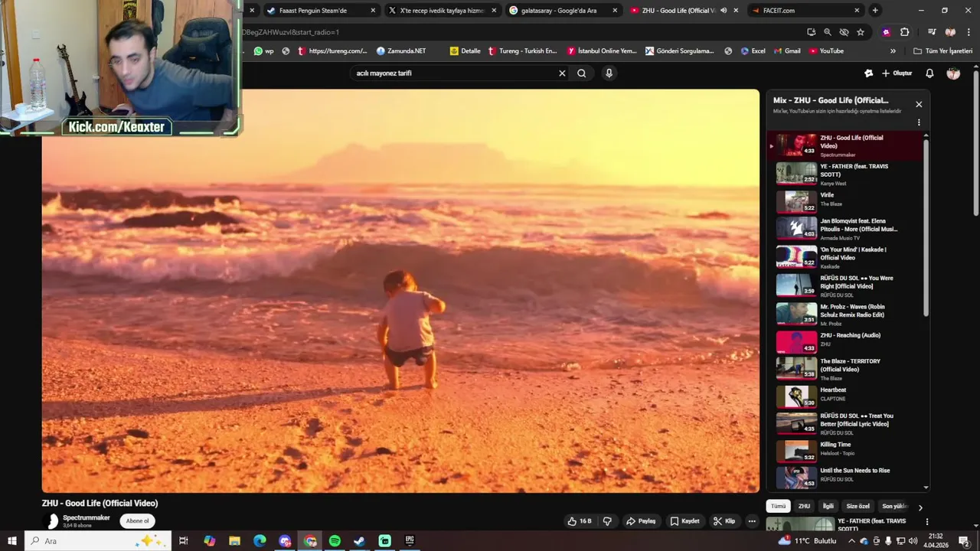
Task: Open YouTube account avatar menu
Action: (953, 73)
